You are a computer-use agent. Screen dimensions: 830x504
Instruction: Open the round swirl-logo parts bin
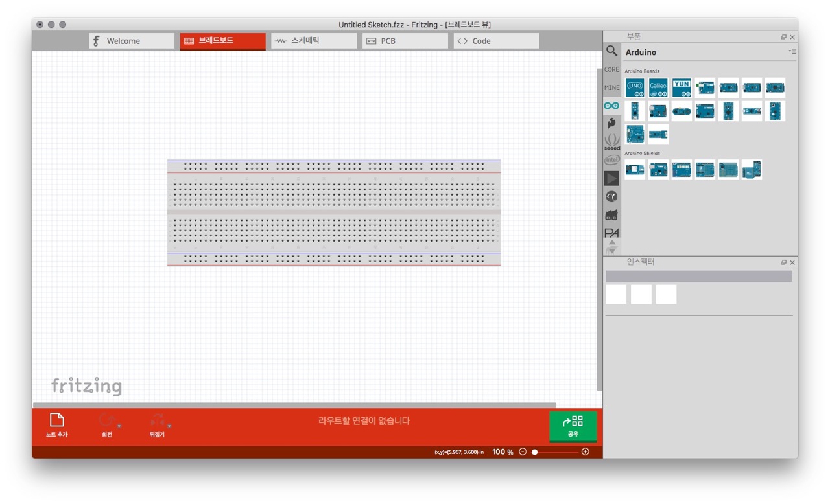point(611,196)
